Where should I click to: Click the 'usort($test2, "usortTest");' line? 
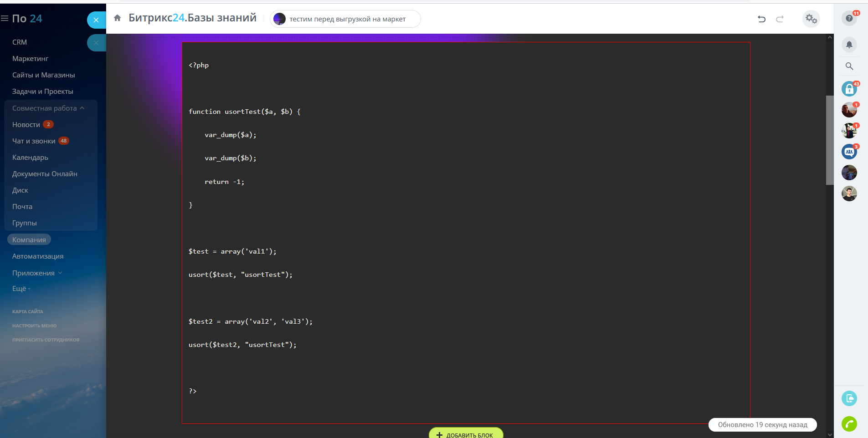(242, 345)
